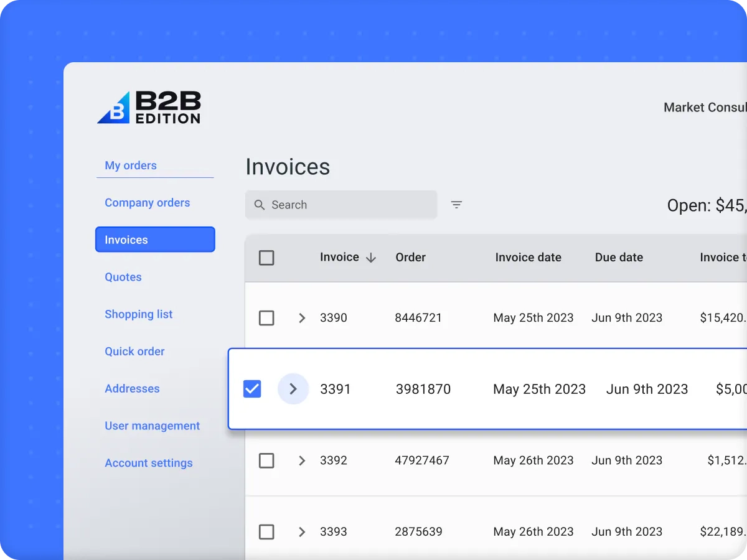This screenshot has height=560, width=747.
Task: Uncheck the checkbox for invoice 3391
Action: click(252, 389)
